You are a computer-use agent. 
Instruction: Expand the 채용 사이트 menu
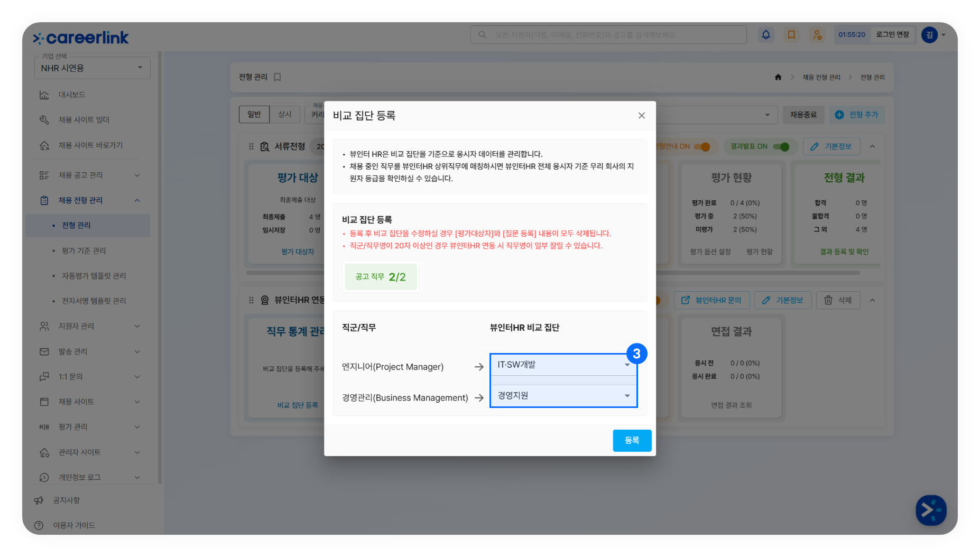pyautogui.click(x=137, y=402)
